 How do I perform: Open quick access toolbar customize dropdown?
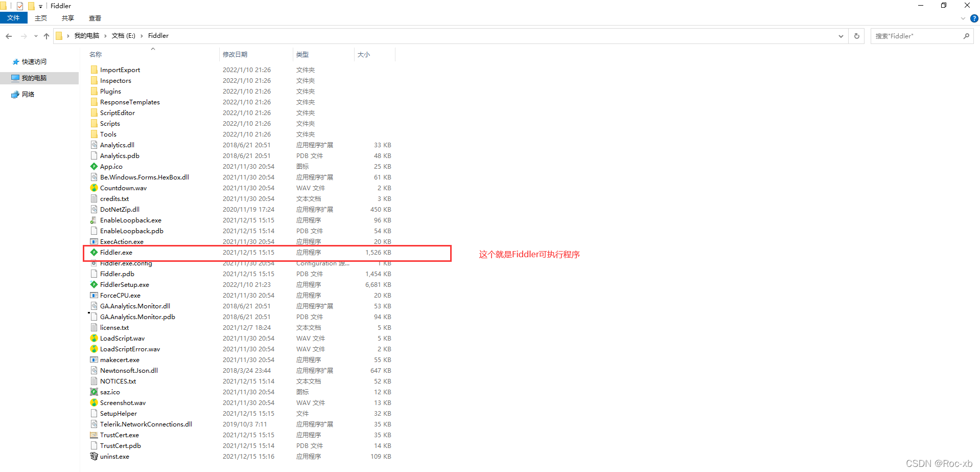[41, 7]
